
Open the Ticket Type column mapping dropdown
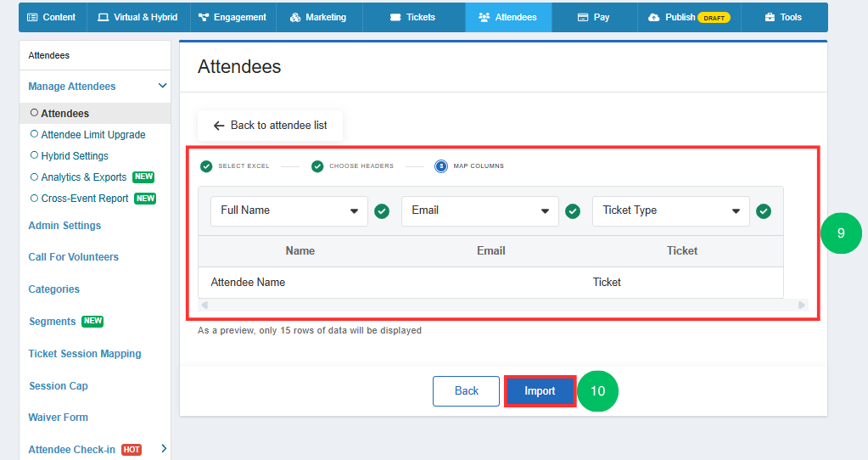671,210
